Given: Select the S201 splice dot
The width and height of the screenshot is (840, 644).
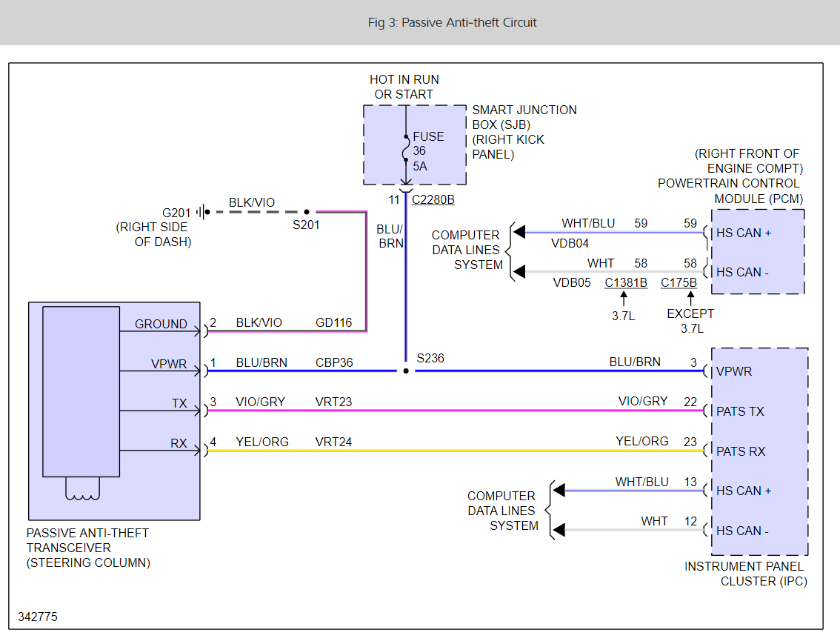Looking at the screenshot, I should tap(307, 211).
